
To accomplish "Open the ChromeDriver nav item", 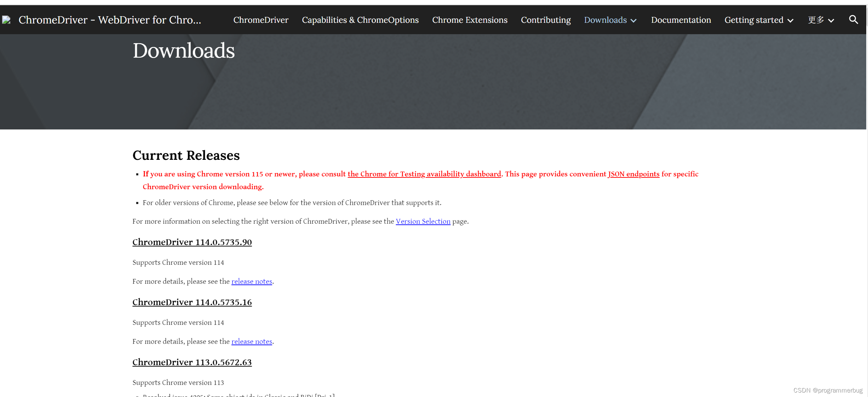I will pyautogui.click(x=261, y=20).
